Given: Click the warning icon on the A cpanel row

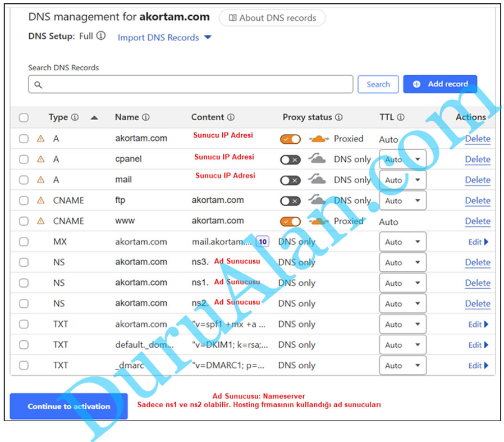Looking at the screenshot, I should [40, 160].
